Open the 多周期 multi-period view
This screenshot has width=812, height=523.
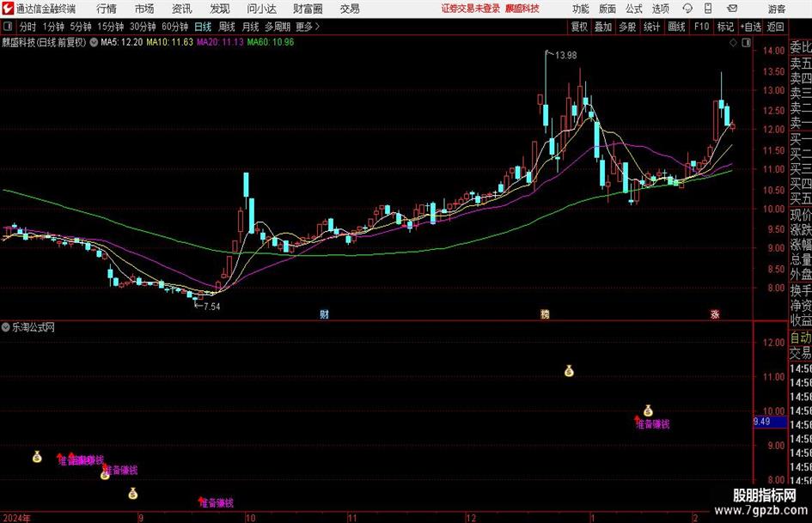[278, 27]
